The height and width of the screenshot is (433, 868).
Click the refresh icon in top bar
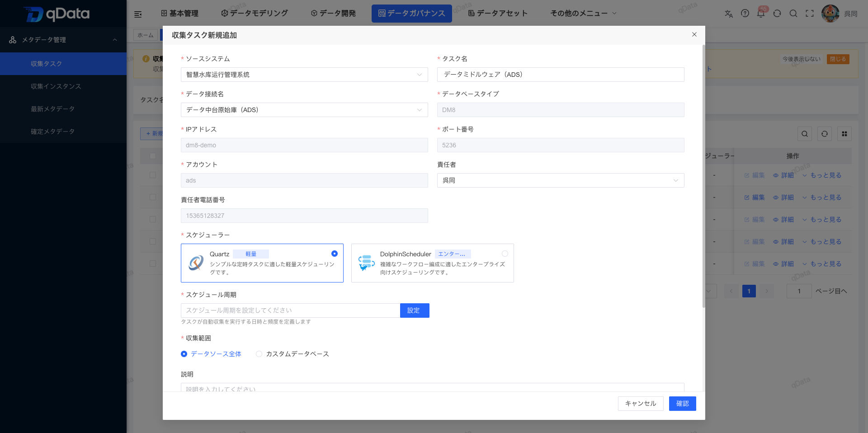777,14
